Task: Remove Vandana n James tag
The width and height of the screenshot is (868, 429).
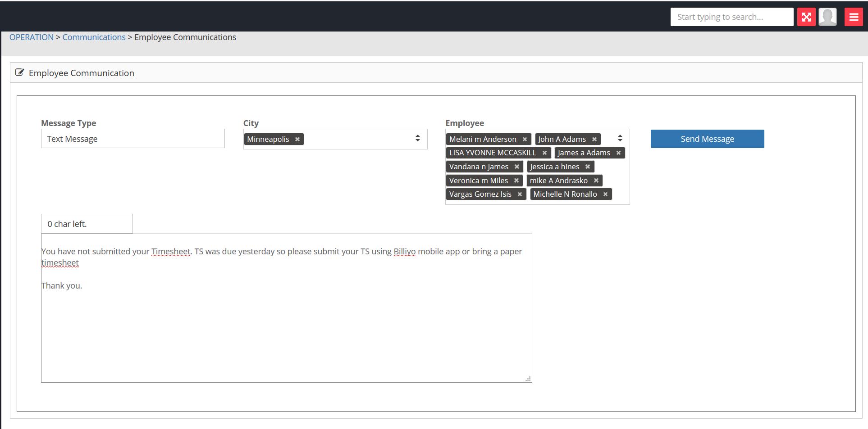Action: 517,167
